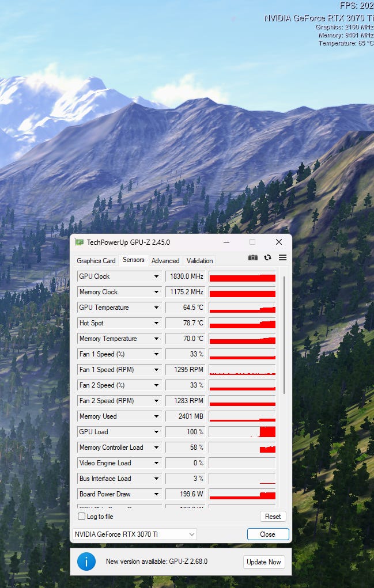Click the 78.7 °C Hot Spot value
Viewport: 374px width, 588px height.
click(x=186, y=323)
